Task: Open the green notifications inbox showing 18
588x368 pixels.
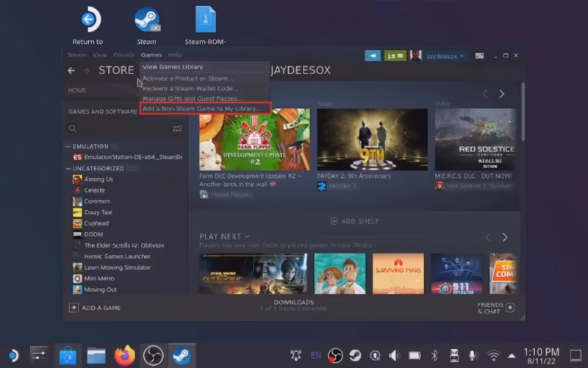Action: 395,56
